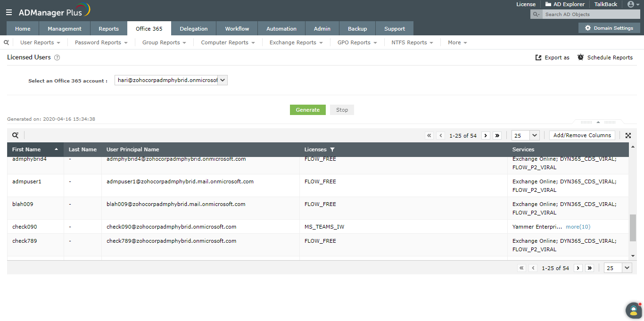This screenshot has height=321, width=644.
Task: Click the report search magnifier beside User Reports
Action: pyautogui.click(x=7, y=42)
